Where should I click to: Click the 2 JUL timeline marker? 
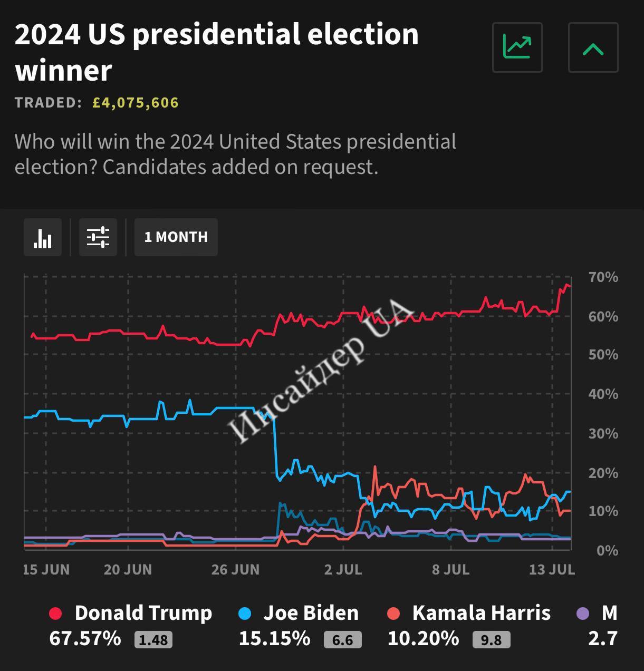point(343,569)
